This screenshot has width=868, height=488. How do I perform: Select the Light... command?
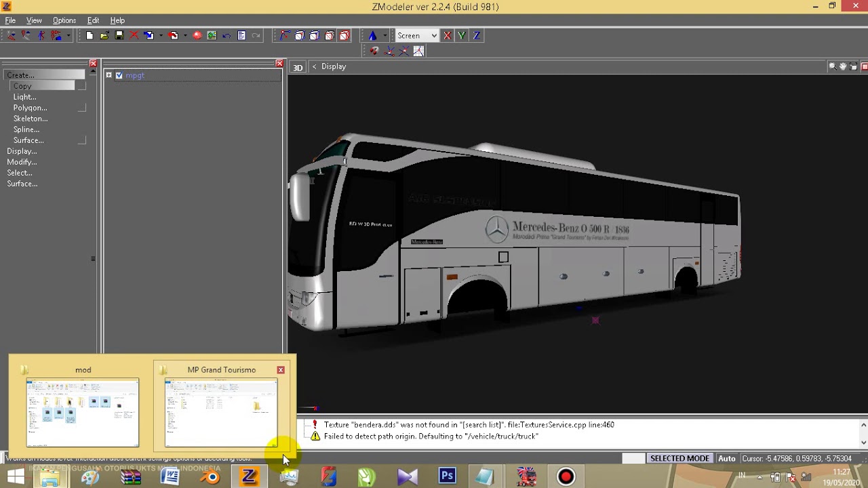24,97
